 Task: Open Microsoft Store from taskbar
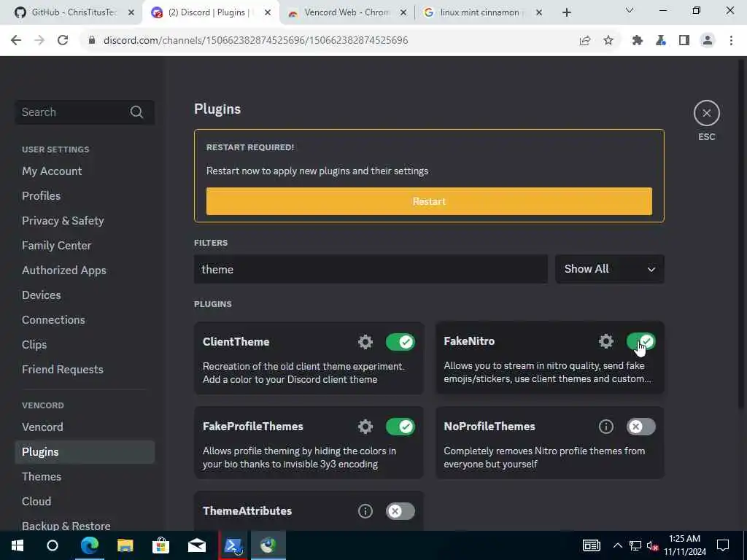click(x=161, y=545)
